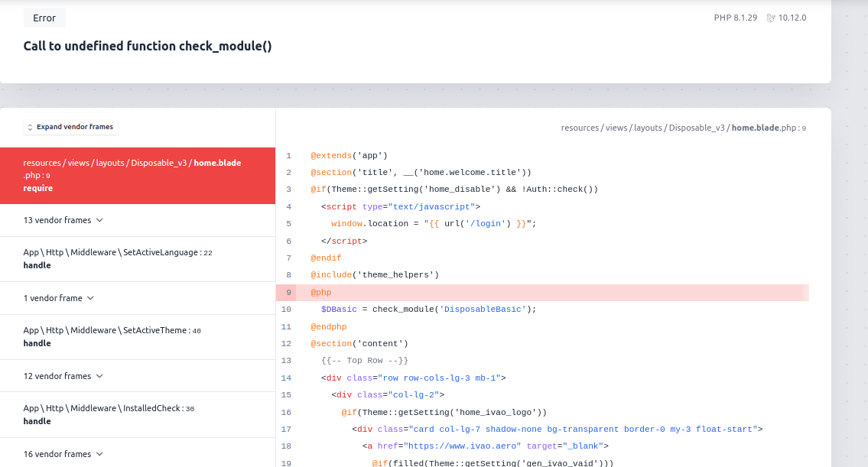Click the @include('theme_helpers') code line
Image resolution: width=868 pixels, height=467 pixels.
pyautogui.click(x=374, y=275)
